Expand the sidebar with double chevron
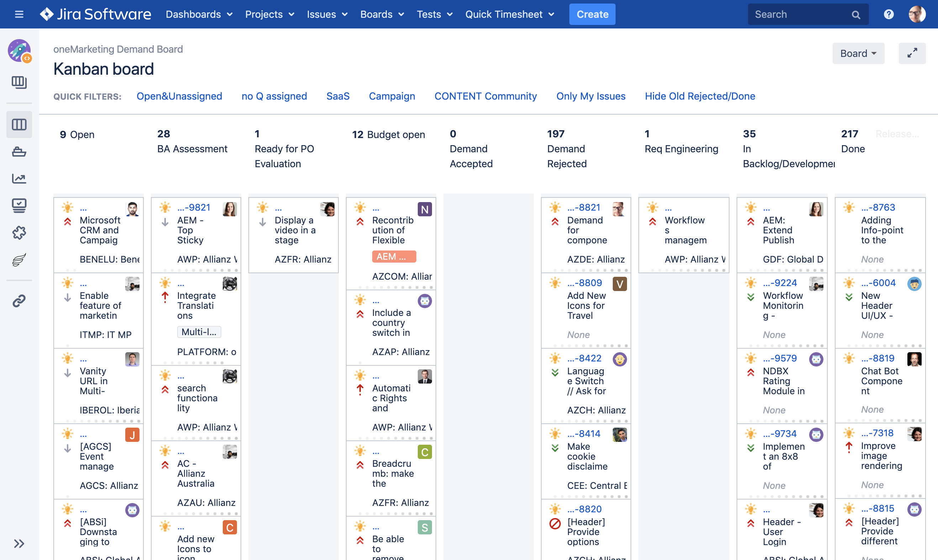Screen dimensions: 938x560 click(19, 543)
